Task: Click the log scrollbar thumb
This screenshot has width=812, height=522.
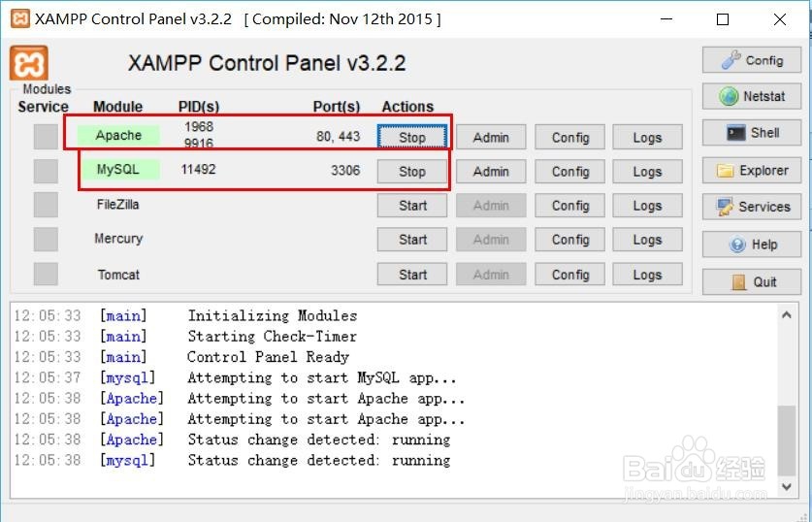Action: click(x=787, y=440)
